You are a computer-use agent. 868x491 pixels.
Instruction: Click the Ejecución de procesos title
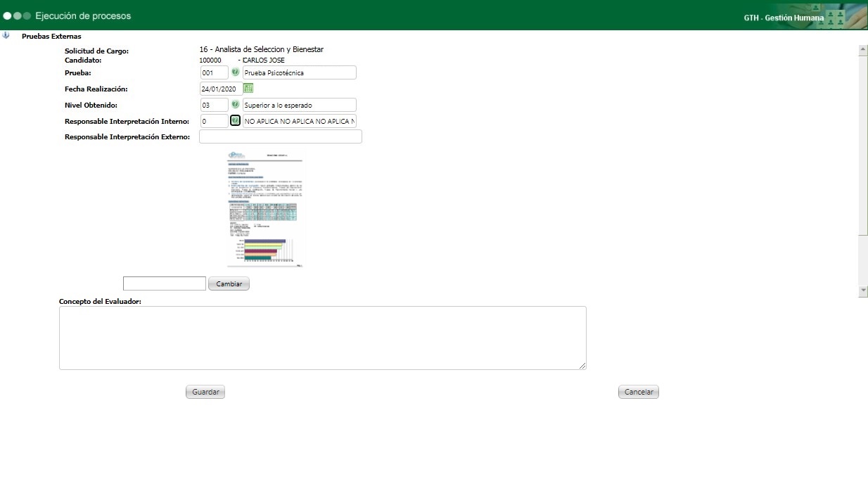(83, 15)
